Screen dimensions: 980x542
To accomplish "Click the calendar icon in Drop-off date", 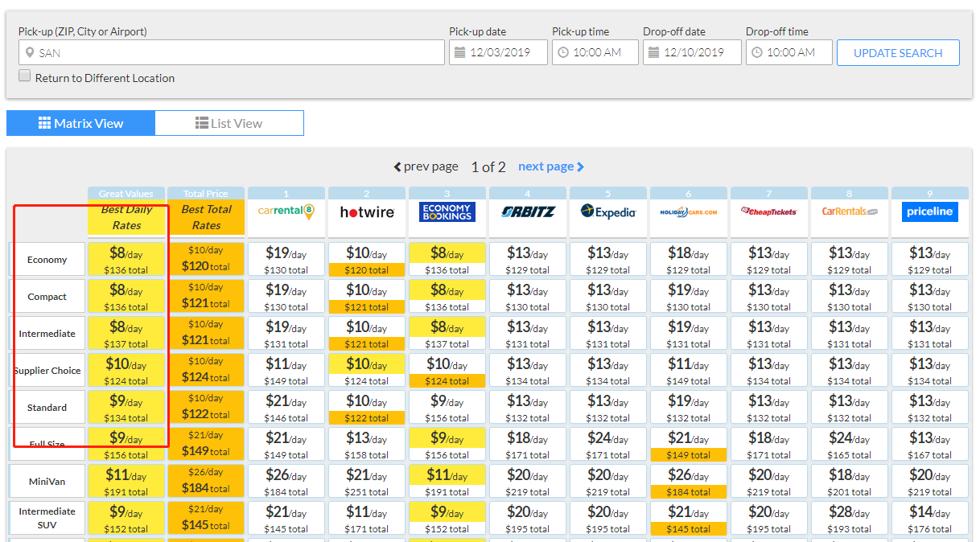I will [653, 52].
